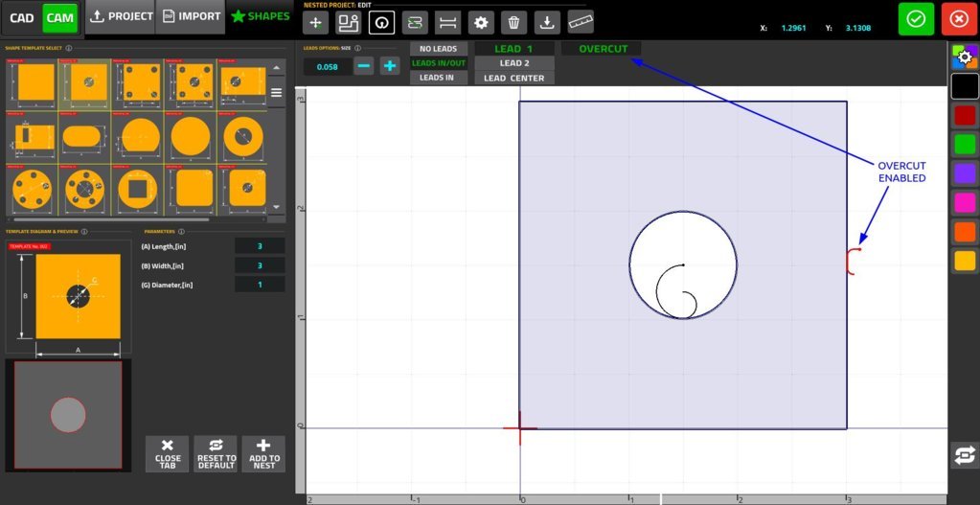Select the ruler measure tool
The height and width of the screenshot is (505, 980).
581,22
